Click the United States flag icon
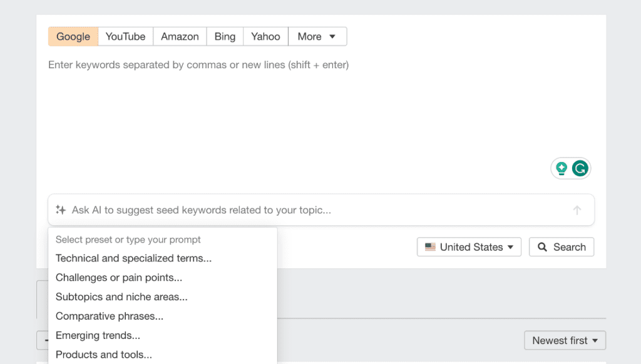 tap(430, 247)
